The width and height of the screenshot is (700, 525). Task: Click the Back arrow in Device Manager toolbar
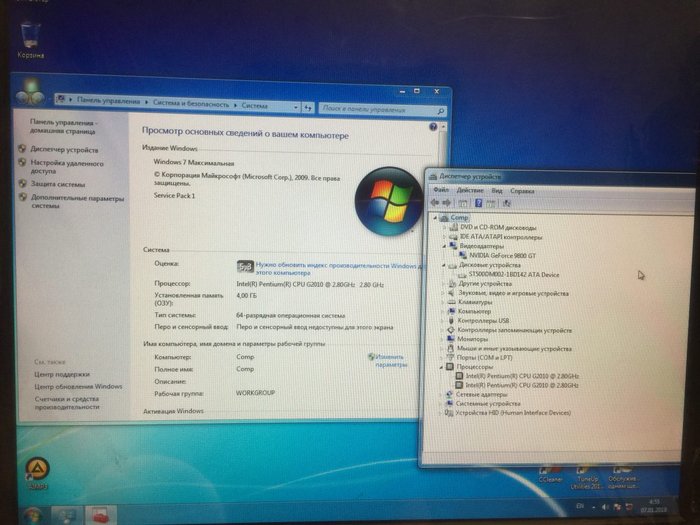coord(434,203)
